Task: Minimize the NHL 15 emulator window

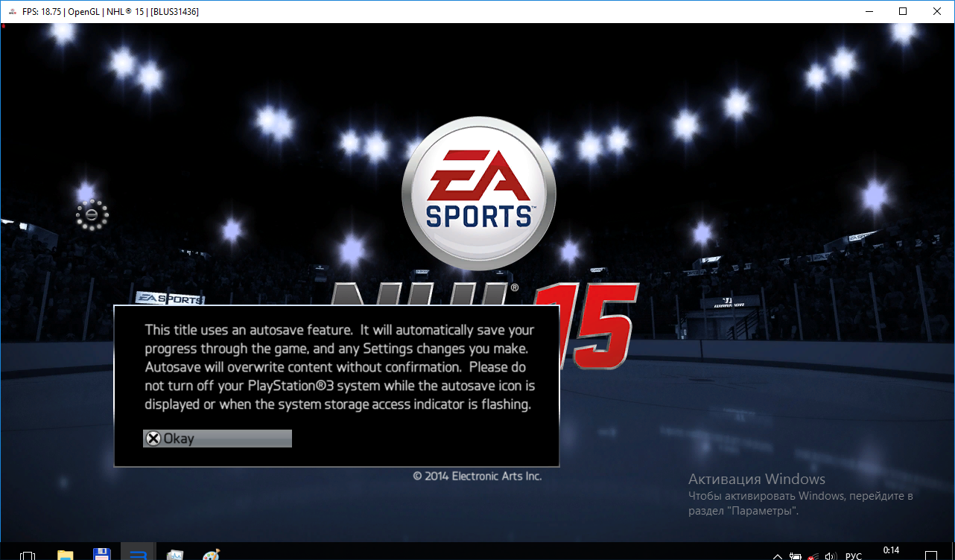Action: pos(869,11)
